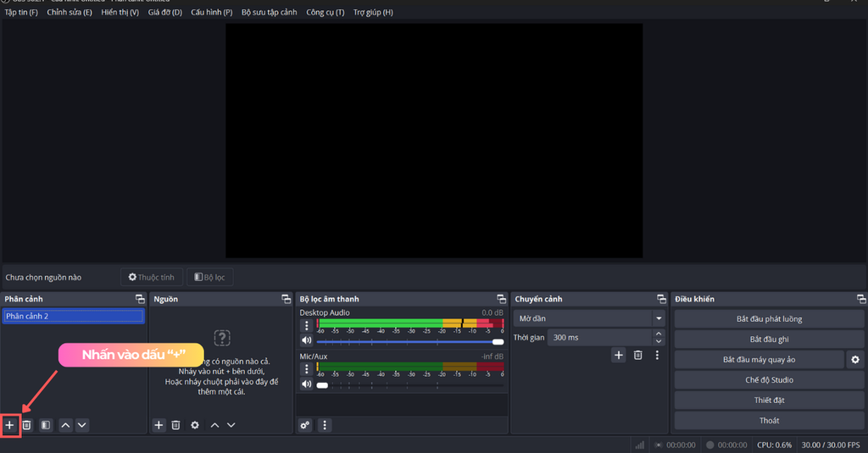Toggle Chế độ Studio mode
This screenshot has width=868, height=453.
pos(769,380)
